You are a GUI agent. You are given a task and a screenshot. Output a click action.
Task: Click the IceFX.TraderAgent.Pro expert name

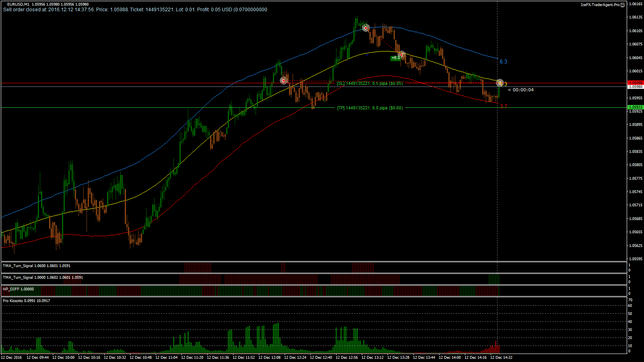pos(600,5)
